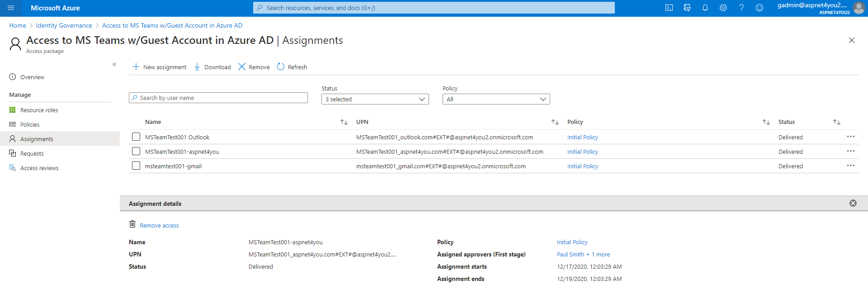Open more options for MSTeamTest001 Outlook row
Viewport: 868px width, 299px height.
tap(851, 137)
